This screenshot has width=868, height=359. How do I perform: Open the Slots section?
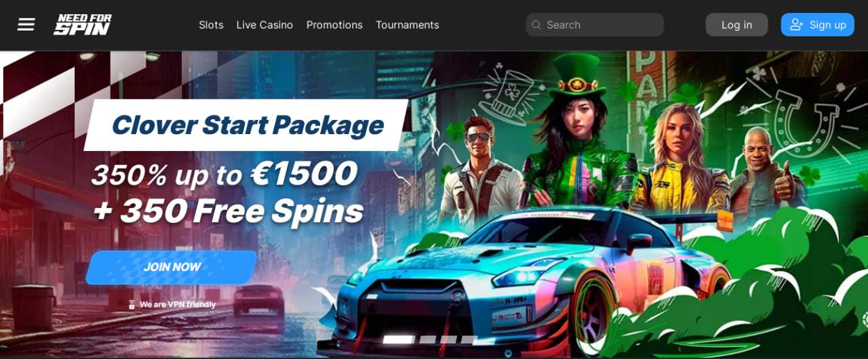pyautogui.click(x=211, y=25)
